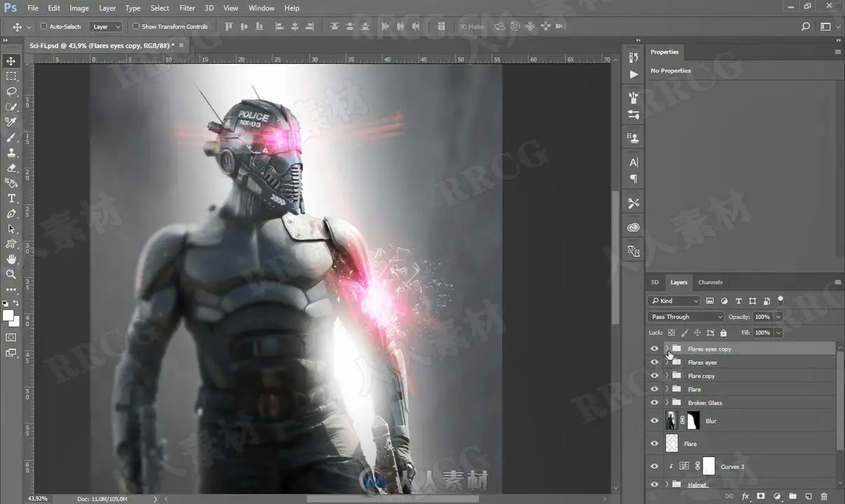The height and width of the screenshot is (504, 845).
Task: Open the Creative Cloud Libraries panel icon
Action: point(633,227)
